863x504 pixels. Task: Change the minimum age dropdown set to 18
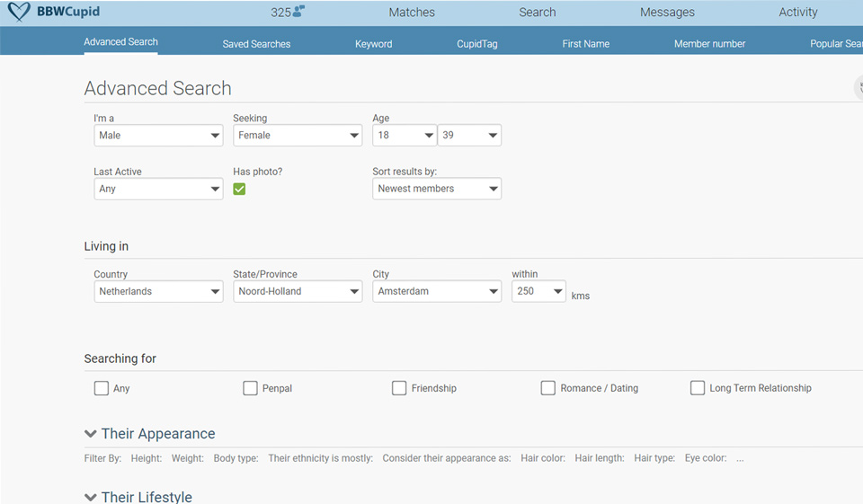tap(405, 136)
